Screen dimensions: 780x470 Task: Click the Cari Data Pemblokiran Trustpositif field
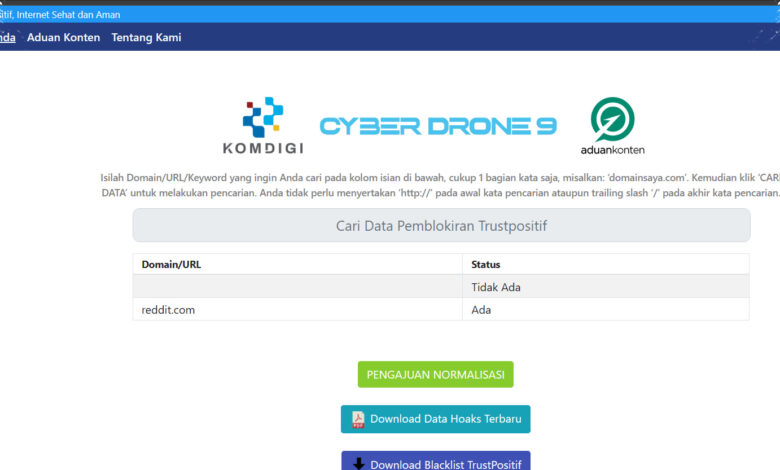(x=441, y=225)
